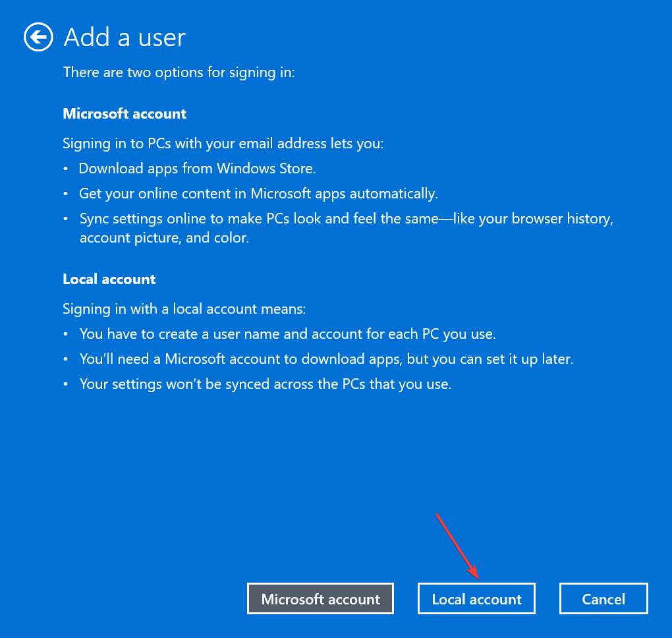
Task: Click 'Sync settings online to make PCs look' bullet
Action: (347, 227)
